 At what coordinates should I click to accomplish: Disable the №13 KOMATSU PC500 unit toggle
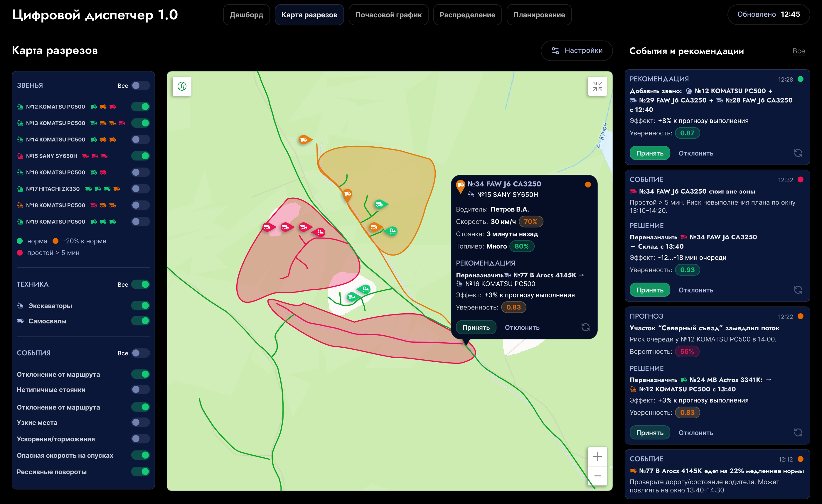pos(140,123)
